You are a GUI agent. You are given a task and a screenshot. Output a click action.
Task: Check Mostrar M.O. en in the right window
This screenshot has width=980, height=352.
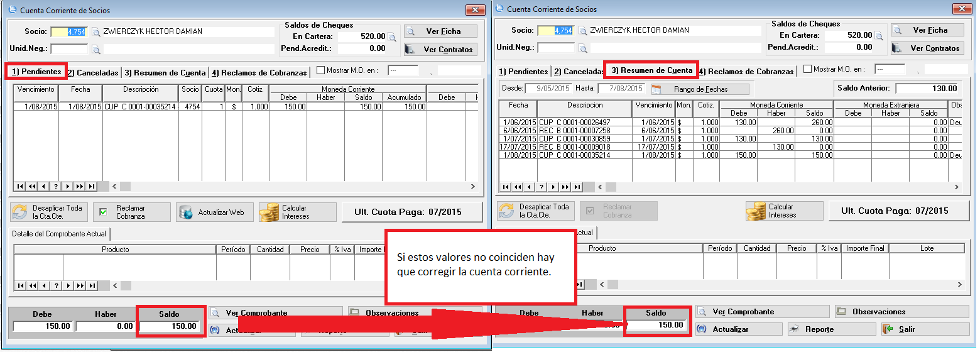(807, 70)
